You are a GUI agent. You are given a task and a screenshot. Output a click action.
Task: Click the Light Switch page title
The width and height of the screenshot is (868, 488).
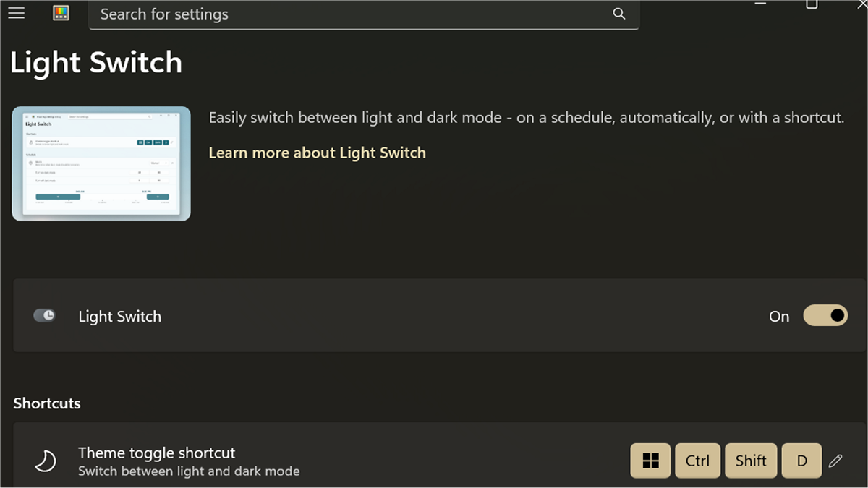point(96,63)
